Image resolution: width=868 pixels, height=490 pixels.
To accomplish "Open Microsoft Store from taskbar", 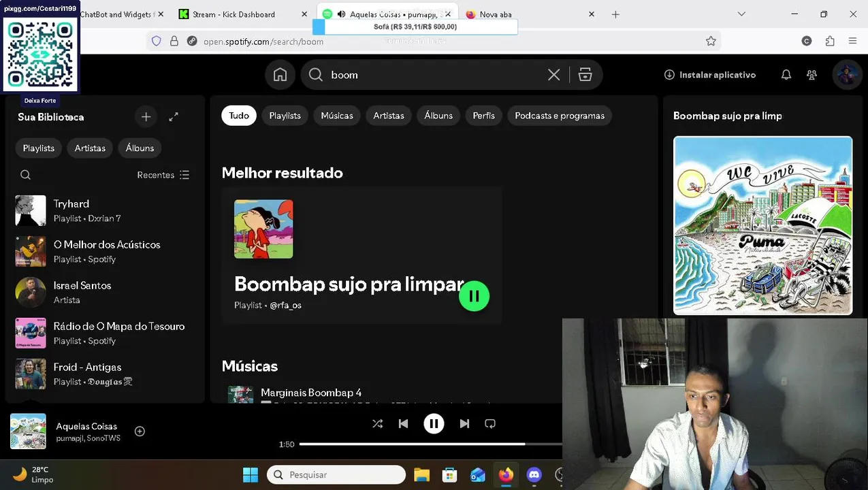I will [449, 475].
